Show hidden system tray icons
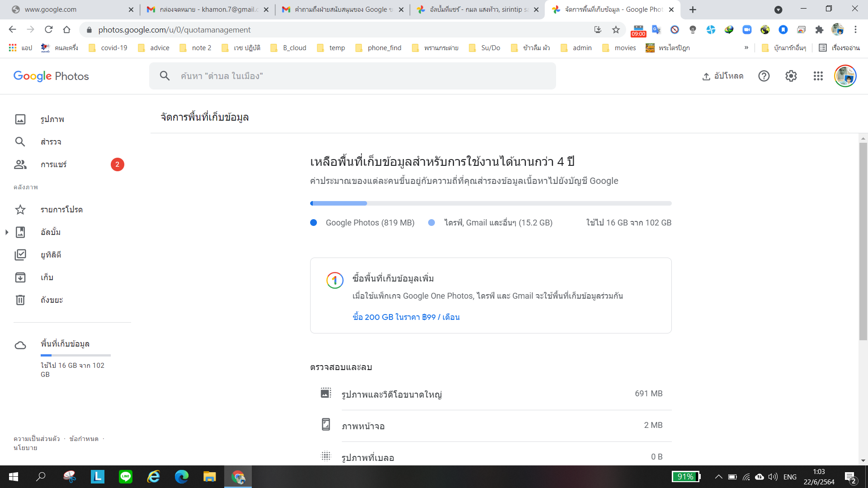 coord(718,477)
